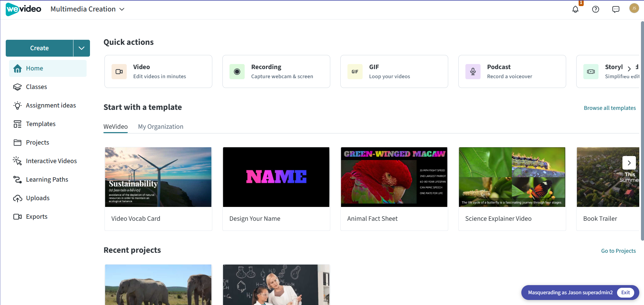644x305 pixels.
Task: Switch to the My Organization tab
Action: click(x=161, y=127)
